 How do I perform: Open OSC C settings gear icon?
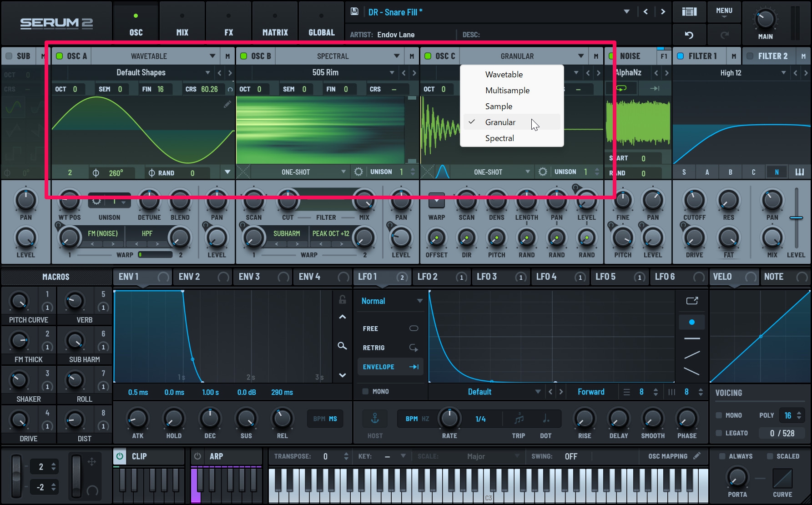point(543,172)
